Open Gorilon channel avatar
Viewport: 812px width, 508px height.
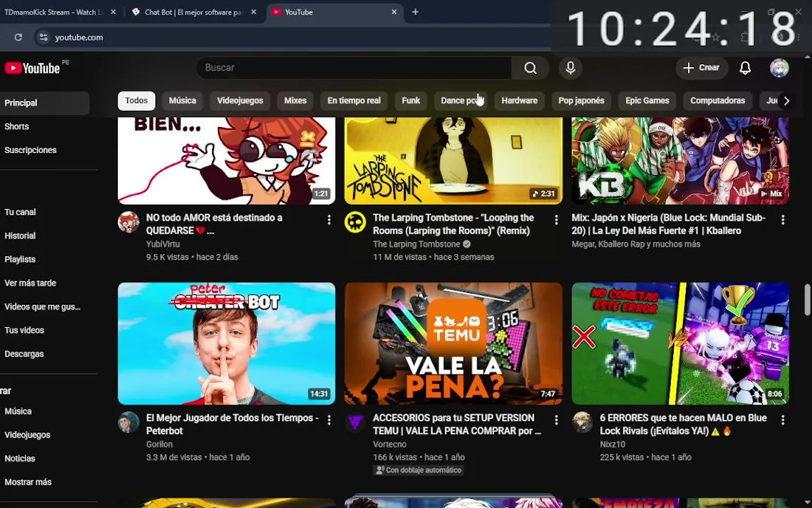pyautogui.click(x=128, y=423)
